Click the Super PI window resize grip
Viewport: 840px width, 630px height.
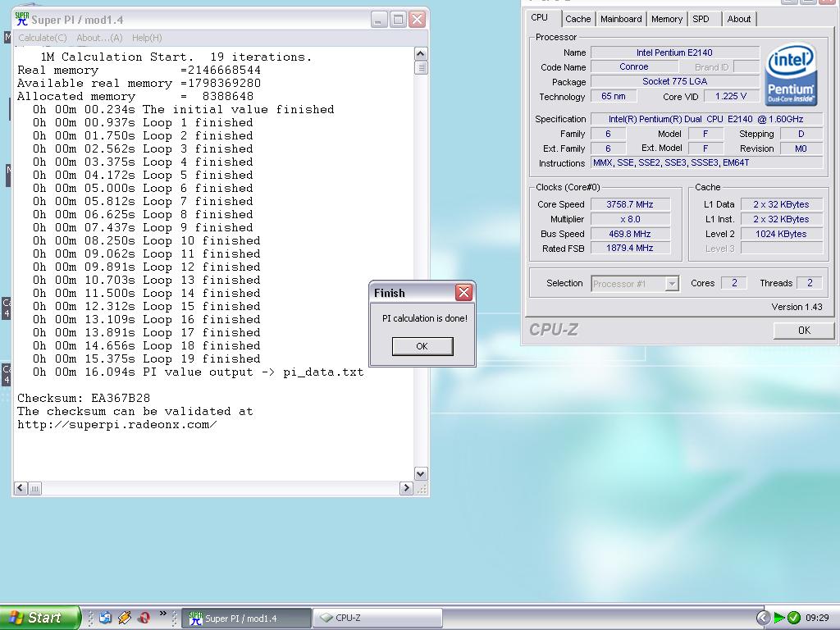(x=422, y=489)
